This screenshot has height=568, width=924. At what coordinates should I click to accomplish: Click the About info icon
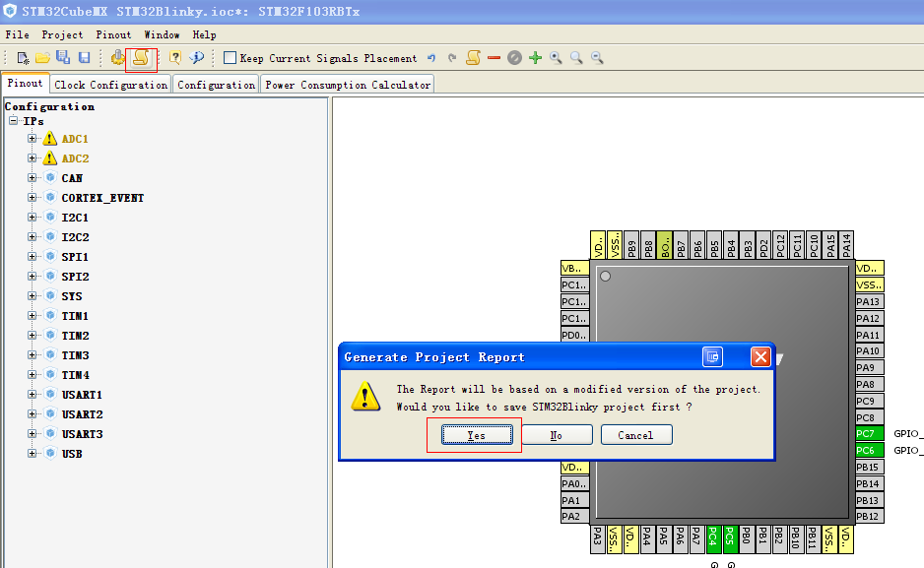(196, 58)
